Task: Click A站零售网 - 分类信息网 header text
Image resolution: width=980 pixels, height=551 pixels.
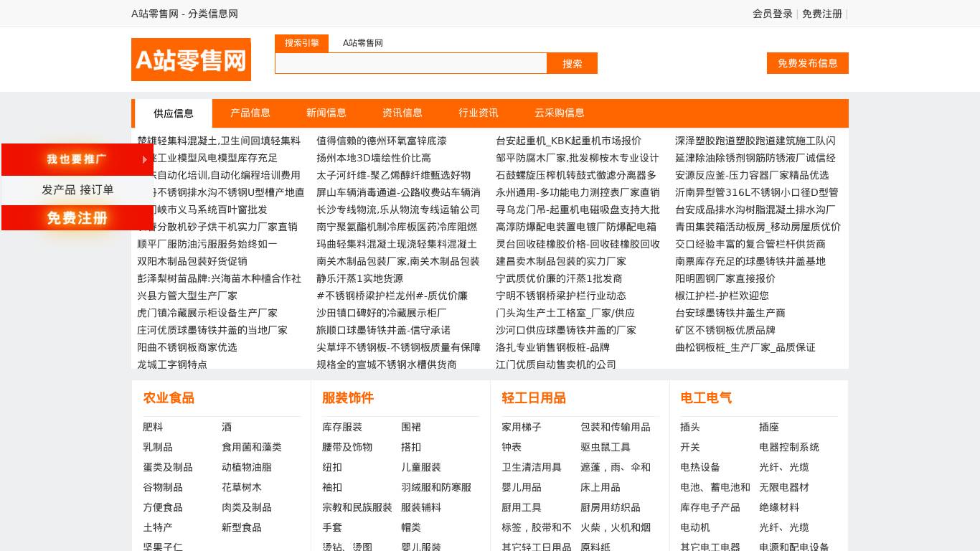Action: point(184,14)
